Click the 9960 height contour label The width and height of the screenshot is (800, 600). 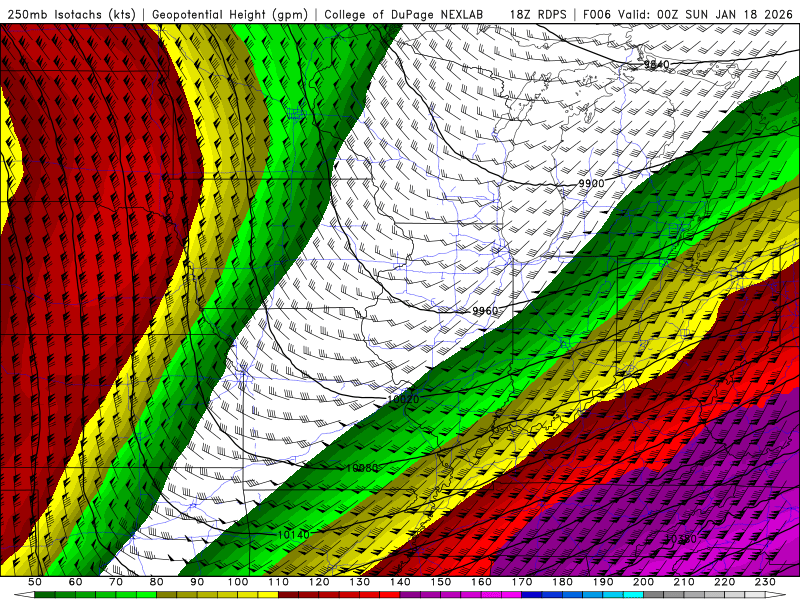(x=485, y=311)
